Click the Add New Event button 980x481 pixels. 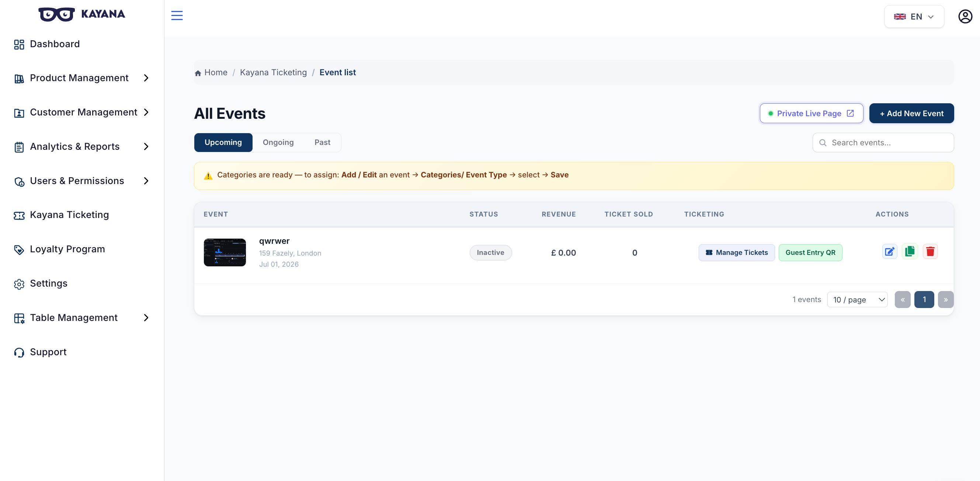911,113
